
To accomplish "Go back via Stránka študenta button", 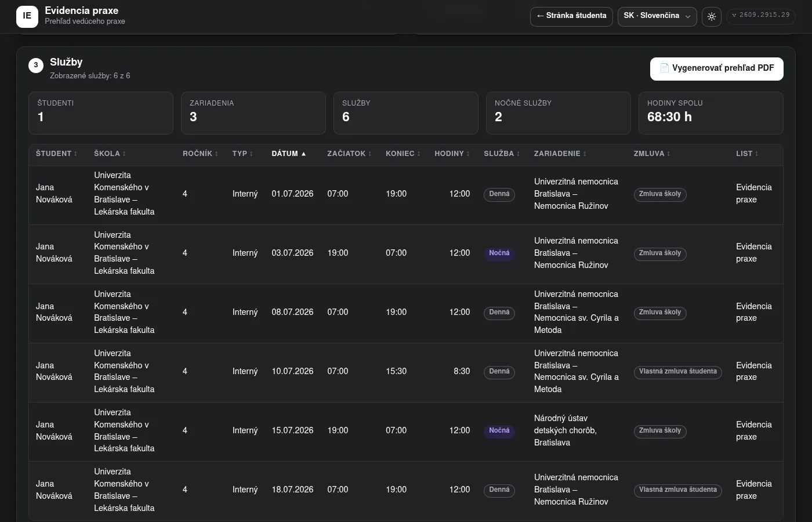I will (x=571, y=16).
